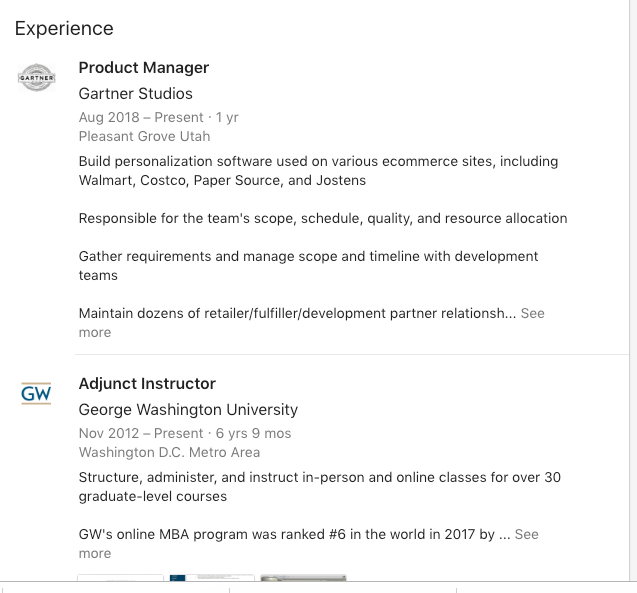Viewport: 637px width, 593px height.
Task: Open the Adjunct Instructor job title
Action: pyautogui.click(x=147, y=383)
